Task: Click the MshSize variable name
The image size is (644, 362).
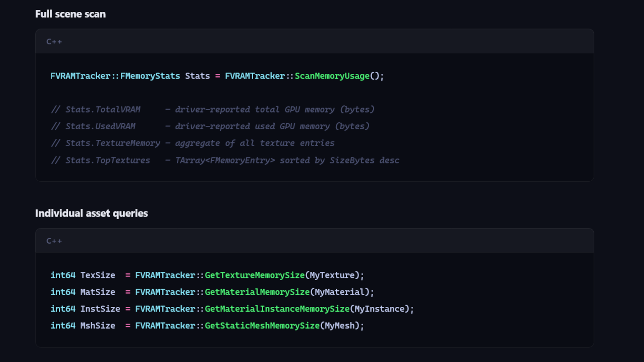Action: pyautogui.click(x=98, y=325)
